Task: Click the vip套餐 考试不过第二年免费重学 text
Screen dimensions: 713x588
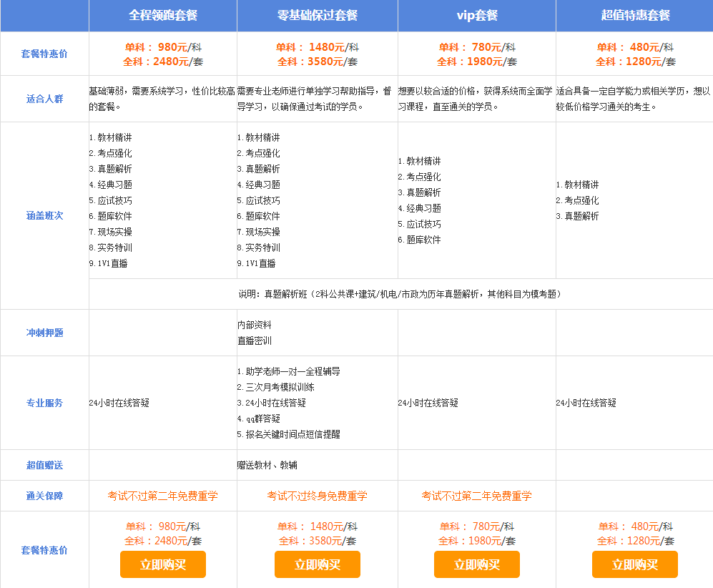Action: point(476,496)
